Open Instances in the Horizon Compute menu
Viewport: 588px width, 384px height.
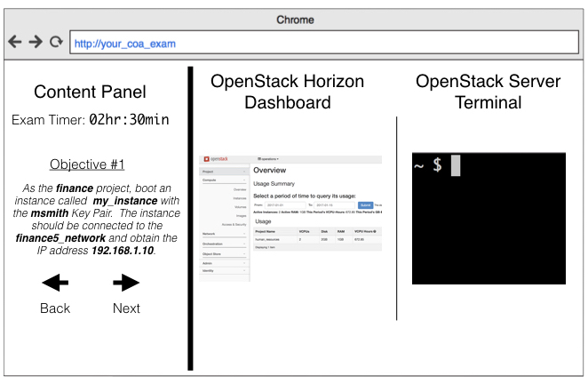click(x=240, y=198)
